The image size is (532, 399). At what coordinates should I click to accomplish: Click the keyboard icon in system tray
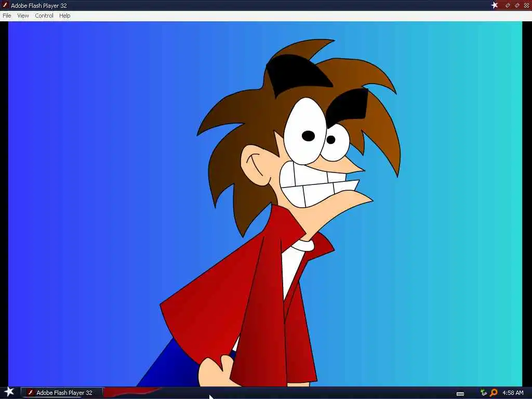pyautogui.click(x=460, y=394)
